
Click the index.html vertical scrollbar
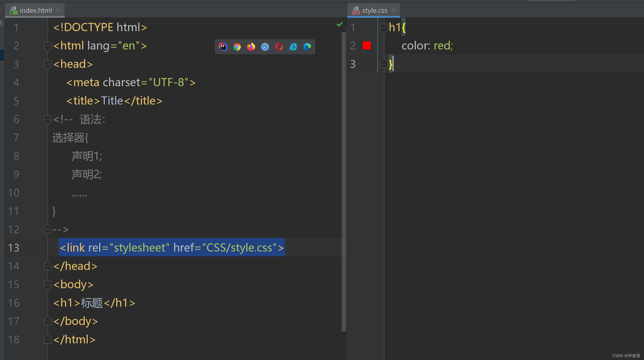click(344, 182)
